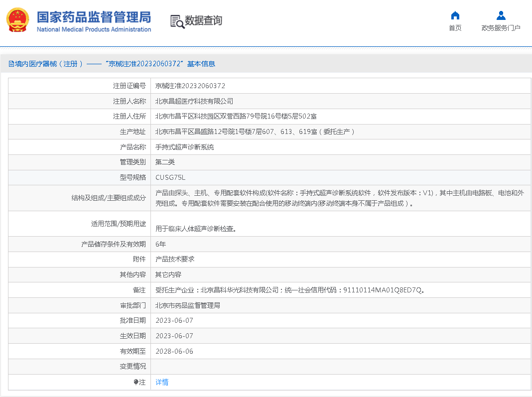Screen dimensions: 532x397
Task: Click 其它内容 in the 其他内容 row
Action: (168, 274)
